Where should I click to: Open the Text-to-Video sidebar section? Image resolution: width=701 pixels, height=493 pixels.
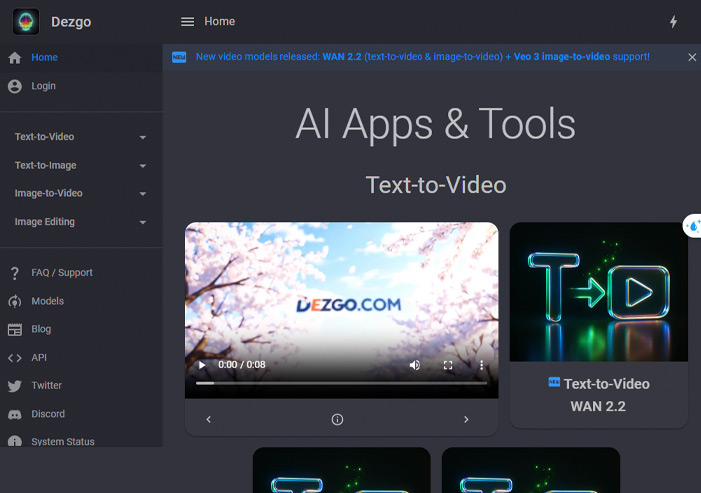click(x=81, y=137)
